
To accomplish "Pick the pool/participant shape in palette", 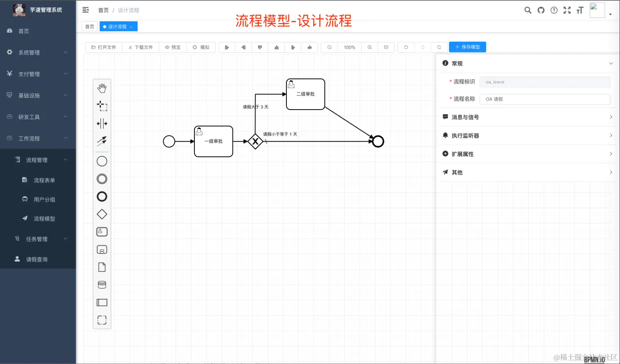I will tap(102, 302).
